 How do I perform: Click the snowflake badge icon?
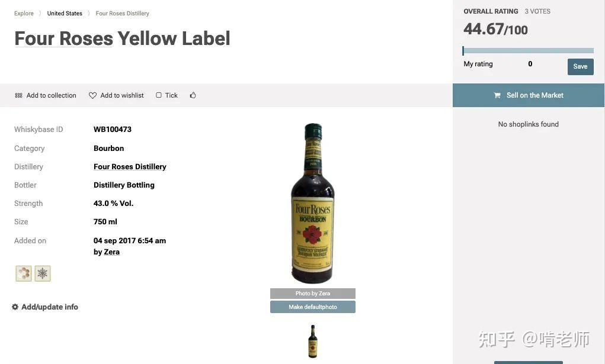43,273
